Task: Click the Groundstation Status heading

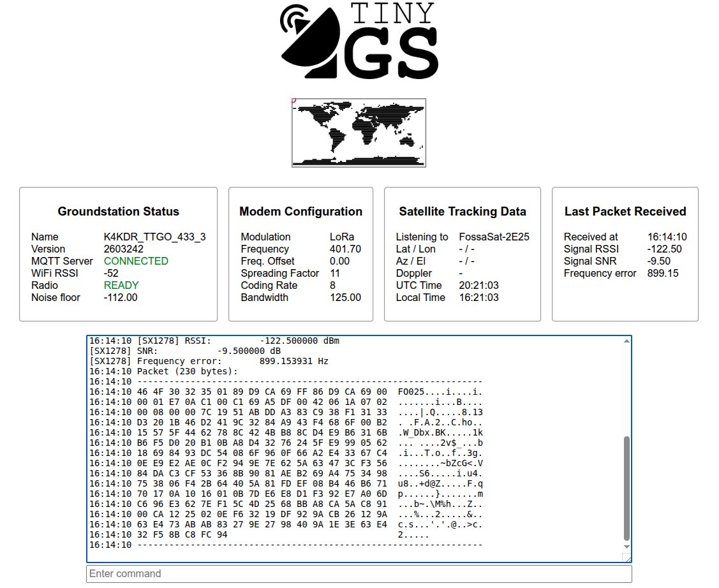Action: point(118,211)
